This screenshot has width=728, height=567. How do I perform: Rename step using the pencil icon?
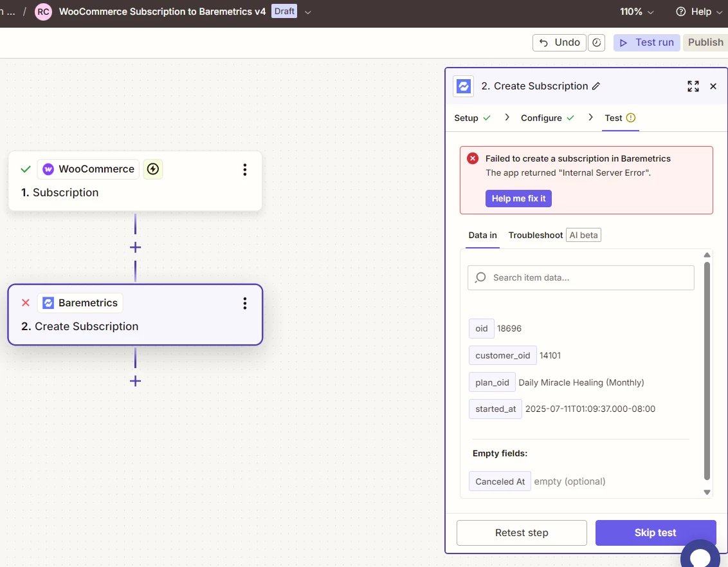[596, 86]
